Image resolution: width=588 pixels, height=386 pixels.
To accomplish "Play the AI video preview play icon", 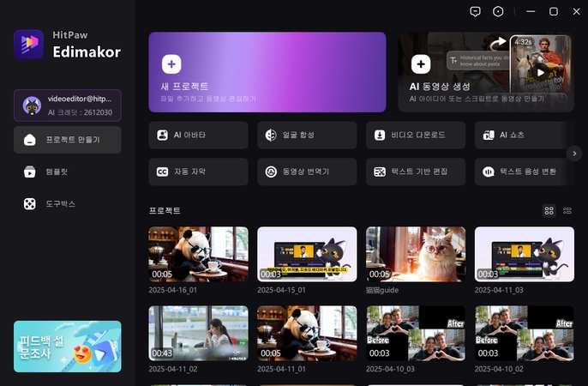I will click(540, 72).
